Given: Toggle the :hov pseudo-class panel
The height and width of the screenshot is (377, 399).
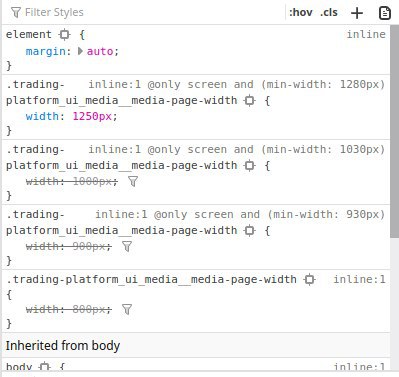Looking at the screenshot, I should (300, 12).
